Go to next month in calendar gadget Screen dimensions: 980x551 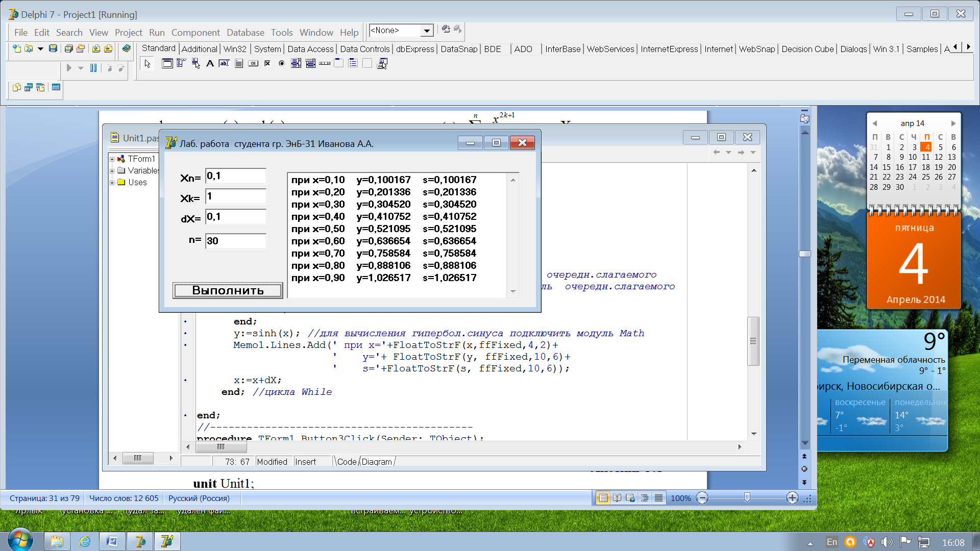pyautogui.click(x=953, y=123)
